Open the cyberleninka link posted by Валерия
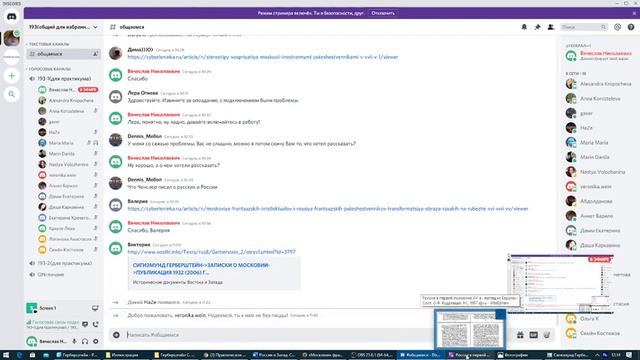 tap(328, 209)
